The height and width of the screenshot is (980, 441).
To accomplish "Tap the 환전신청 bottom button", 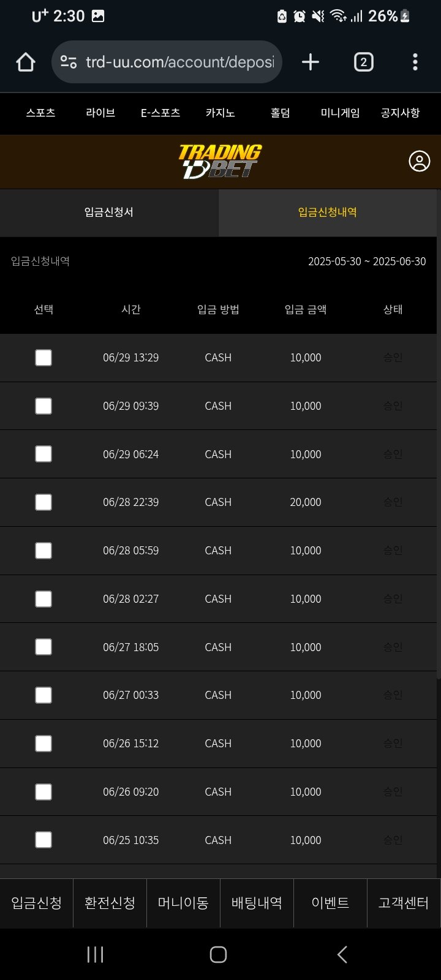I will [110, 903].
